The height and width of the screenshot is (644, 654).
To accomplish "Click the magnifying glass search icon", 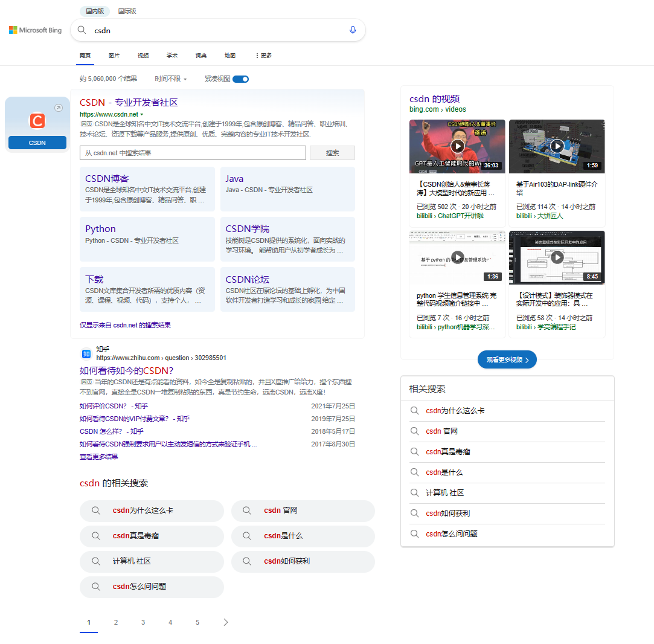I will pyautogui.click(x=81, y=30).
